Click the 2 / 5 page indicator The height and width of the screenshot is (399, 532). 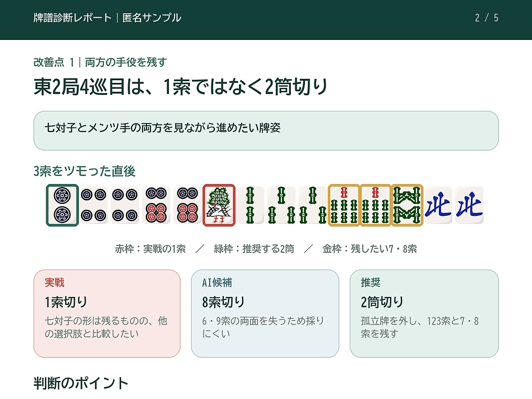tap(486, 18)
